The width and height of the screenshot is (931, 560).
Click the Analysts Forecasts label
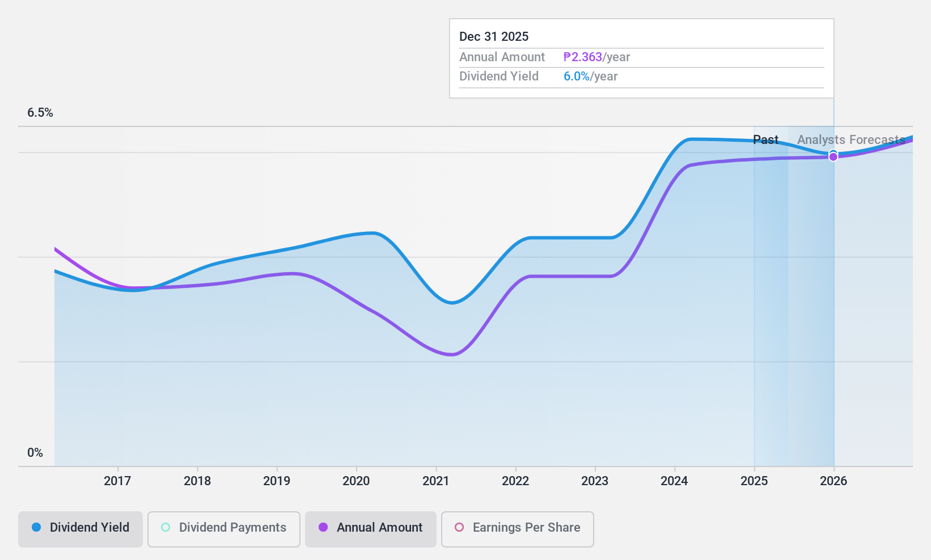point(851,139)
